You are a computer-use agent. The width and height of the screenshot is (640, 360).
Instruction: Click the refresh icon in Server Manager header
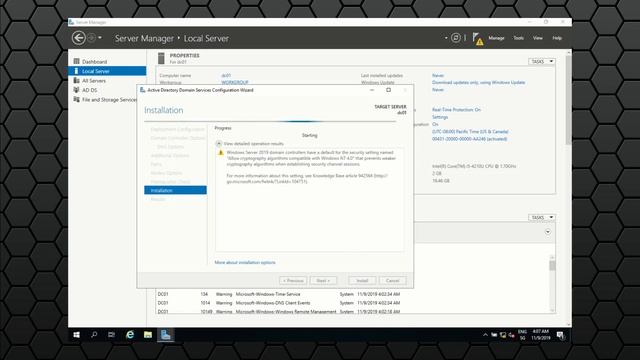click(x=456, y=38)
